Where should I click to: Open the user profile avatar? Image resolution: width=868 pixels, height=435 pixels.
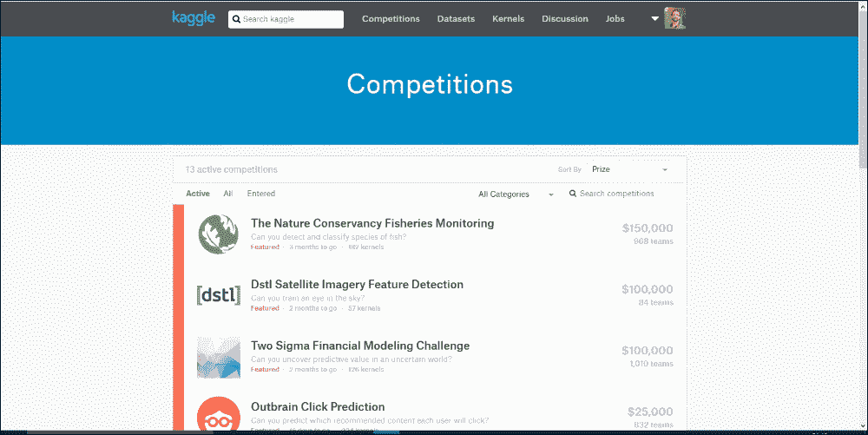coord(674,18)
